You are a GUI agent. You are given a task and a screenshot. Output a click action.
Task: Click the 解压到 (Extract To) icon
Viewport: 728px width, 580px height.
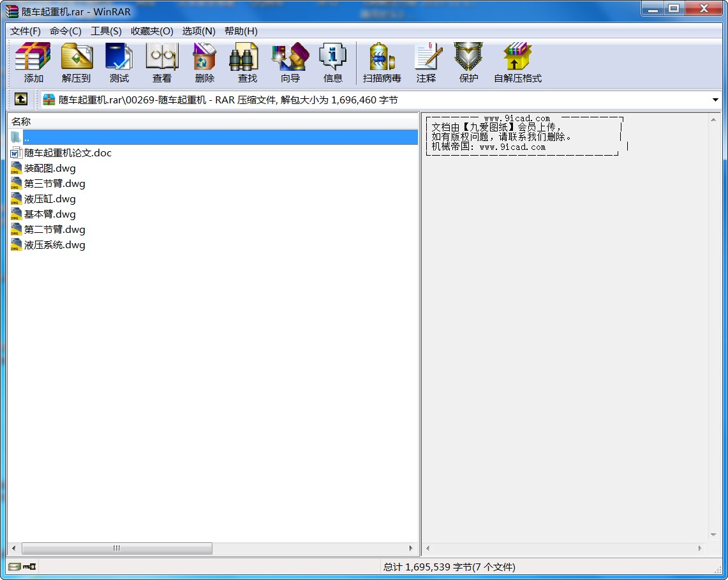(x=76, y=63)
